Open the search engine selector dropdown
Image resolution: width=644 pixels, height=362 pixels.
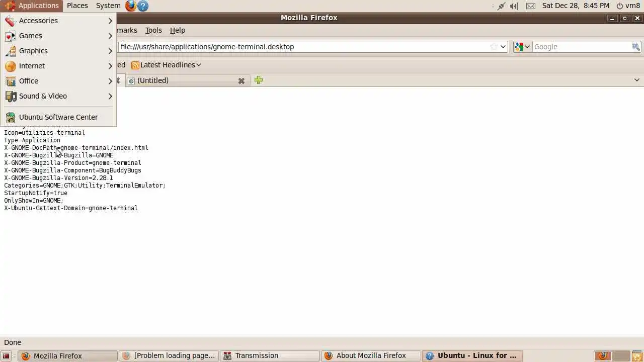(522, 47)
